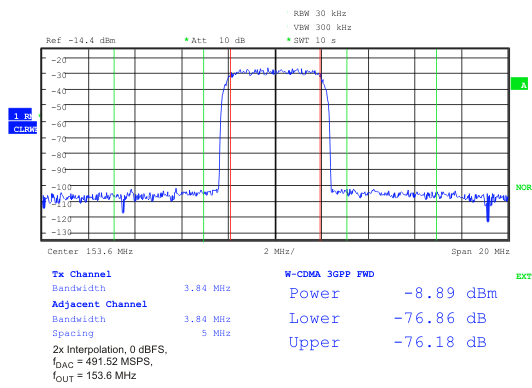532x388 pixels.
Task: Click the Tx Channel Bandwidth 3.84 MHz value
Action: click(x=207, y=288)
